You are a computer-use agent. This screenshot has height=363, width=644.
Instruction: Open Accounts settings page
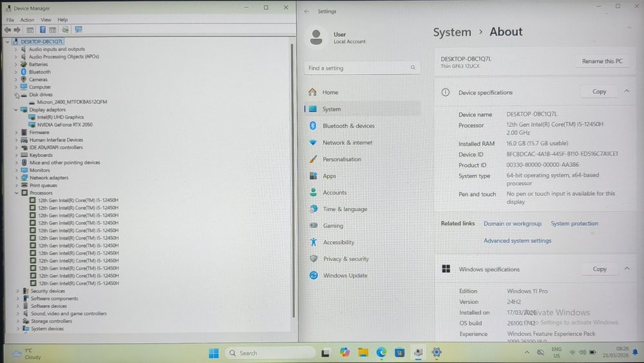(362, 192)
